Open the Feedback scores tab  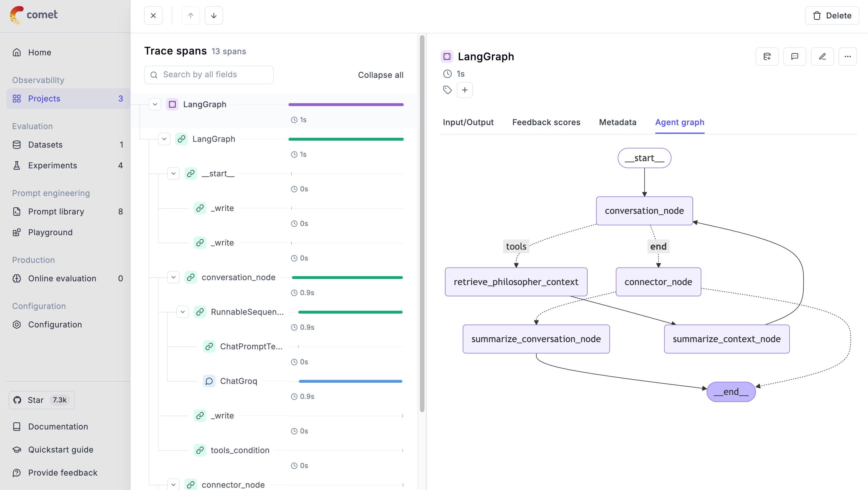pyautogui.click(x=546, y=122)
